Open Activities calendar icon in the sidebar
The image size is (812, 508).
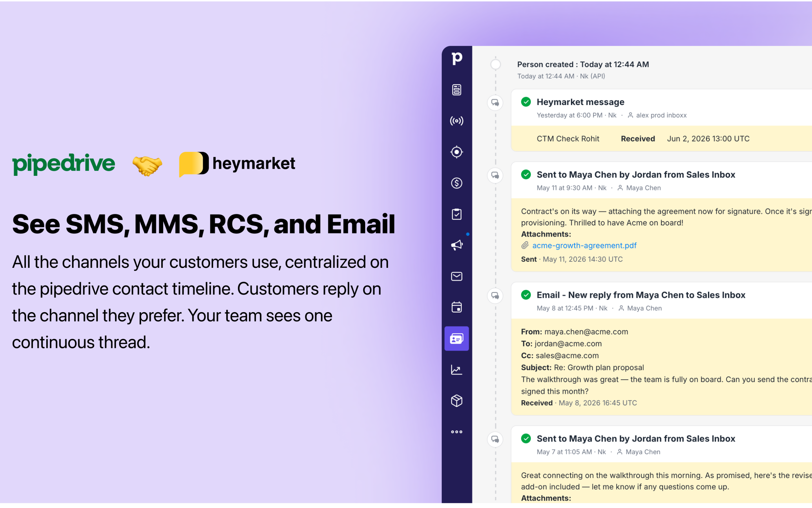click(457, 307)
